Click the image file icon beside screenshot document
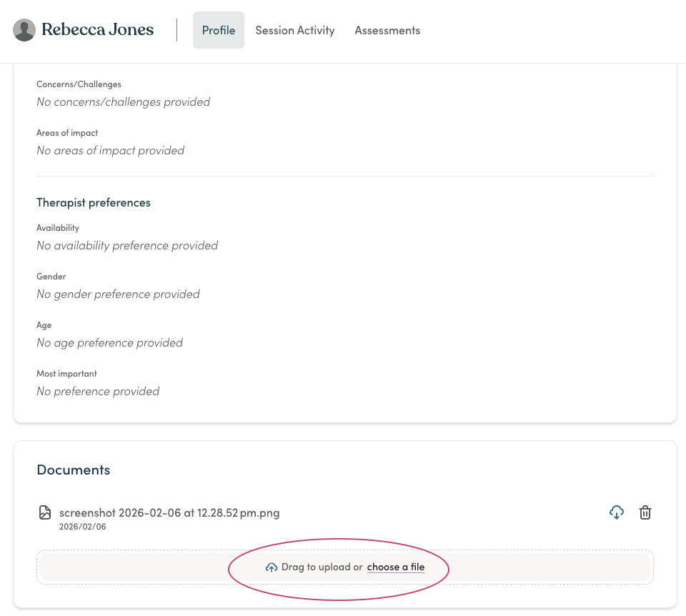Image resolution: width=686 pixels, height=616 pixels. tap(44, 512)
